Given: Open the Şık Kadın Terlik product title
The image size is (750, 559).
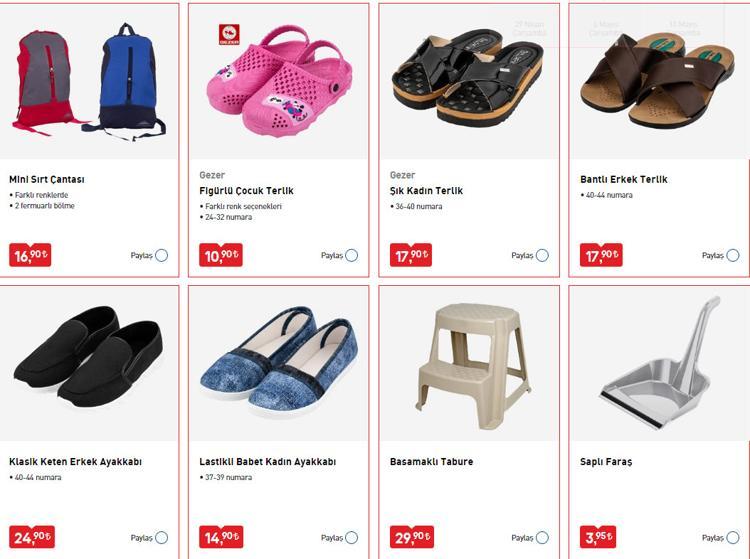Looking at the screenshot, I should 426,190.
